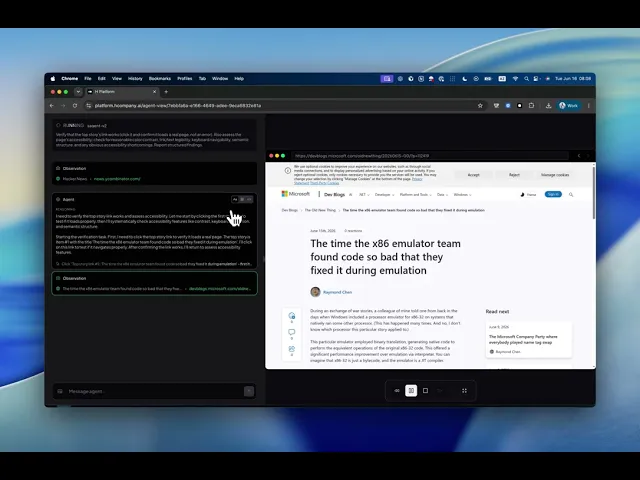The image size is (640, 480).
Task: Click the stop playback button
Action: click(425, 391)
